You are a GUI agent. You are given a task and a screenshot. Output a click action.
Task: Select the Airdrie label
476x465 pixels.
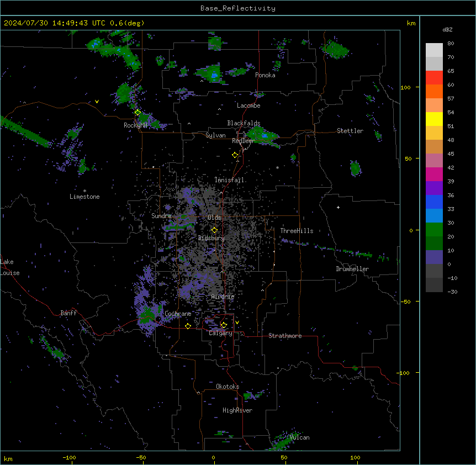coord(223,297)
